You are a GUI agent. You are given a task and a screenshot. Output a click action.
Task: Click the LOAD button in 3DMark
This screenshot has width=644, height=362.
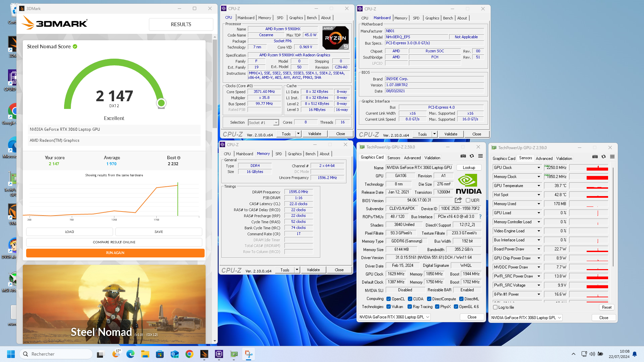(x=69, y=232)
